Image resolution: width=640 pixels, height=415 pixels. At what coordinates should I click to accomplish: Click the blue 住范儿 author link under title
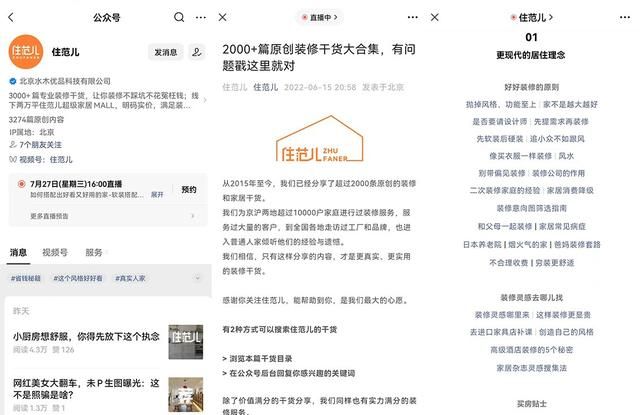point(266,87)
